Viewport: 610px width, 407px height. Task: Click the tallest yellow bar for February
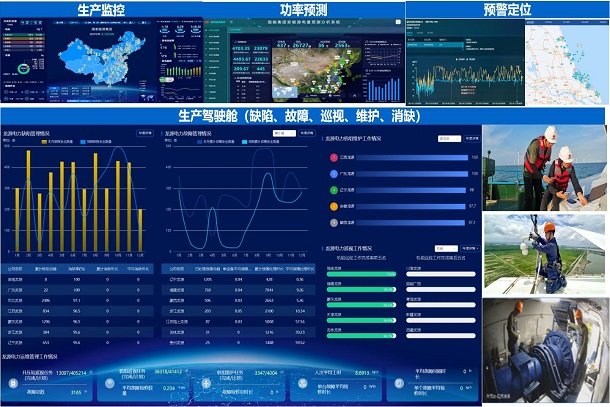pos(28,201)
